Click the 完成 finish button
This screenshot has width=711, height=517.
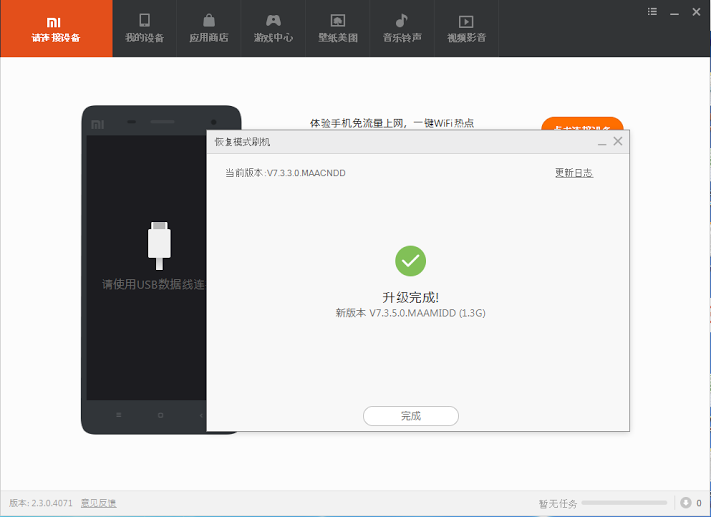click(411, 416)
